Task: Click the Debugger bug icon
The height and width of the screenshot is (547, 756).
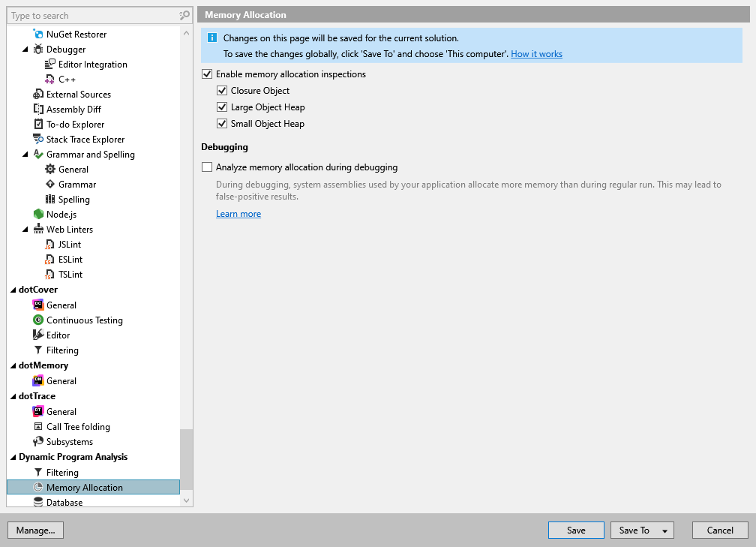Action: [x=38, y=50]
